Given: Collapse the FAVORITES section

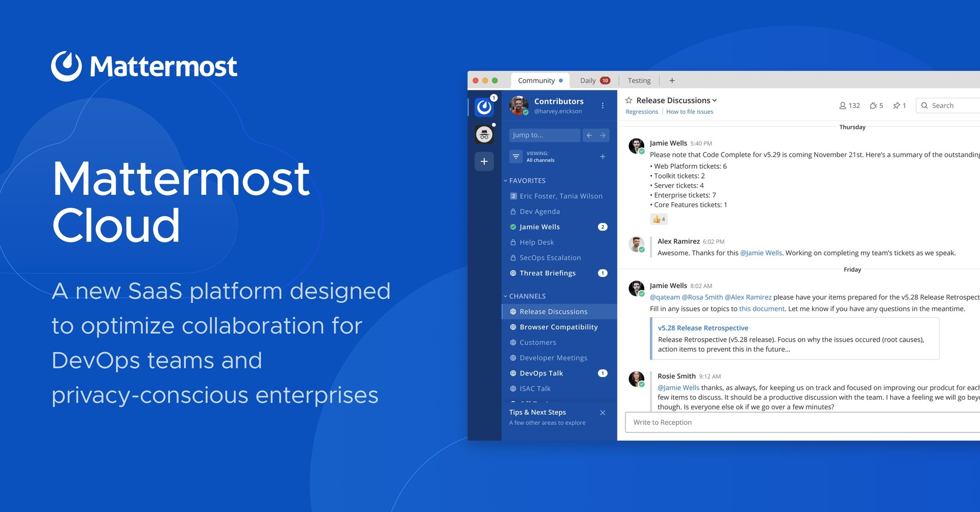Looking at the screenshot, I should click(x=524, y=181).
